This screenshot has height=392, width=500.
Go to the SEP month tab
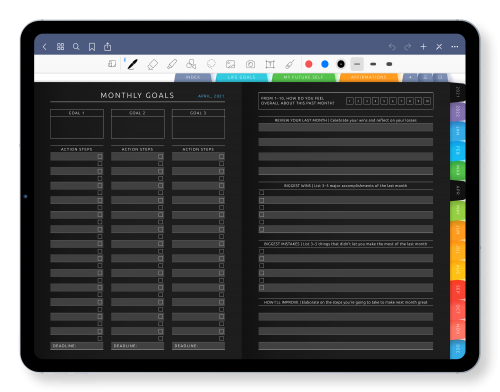(x=458, y=289)
